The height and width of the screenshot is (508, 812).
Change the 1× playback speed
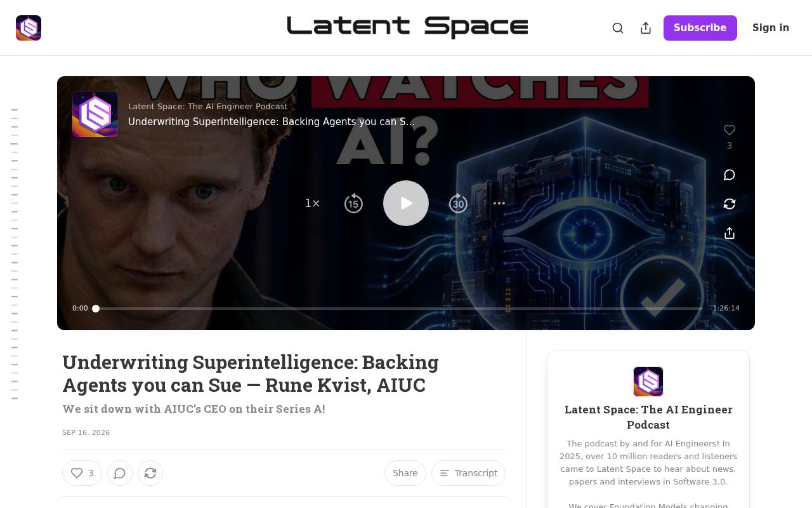pyautogui.click(x=312, y=203)
